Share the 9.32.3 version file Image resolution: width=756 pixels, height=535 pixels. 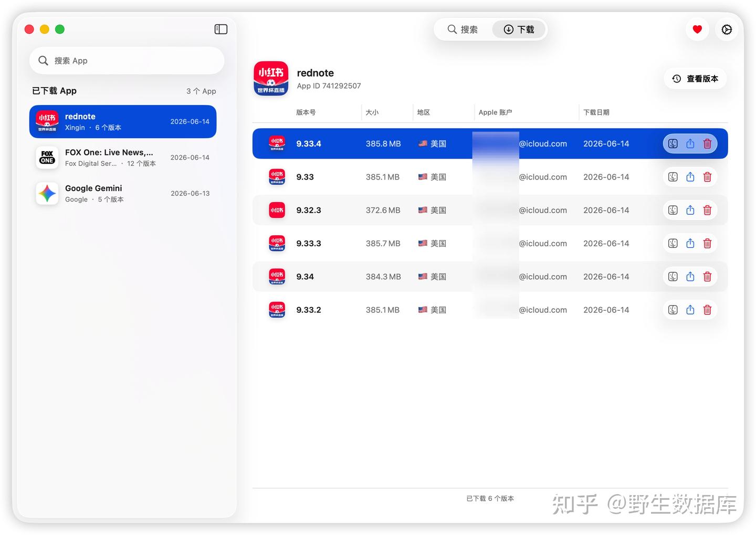coord(690,210)
